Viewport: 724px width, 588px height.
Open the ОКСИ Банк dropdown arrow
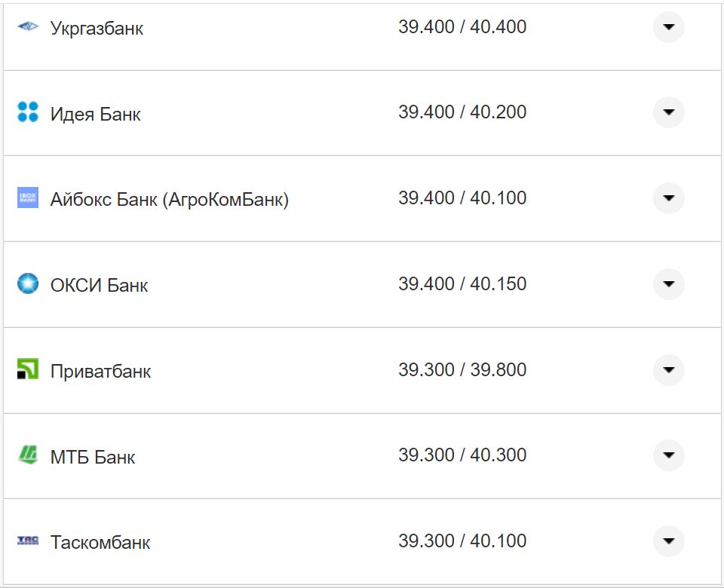pyautogui.click(x=668, y=284)
